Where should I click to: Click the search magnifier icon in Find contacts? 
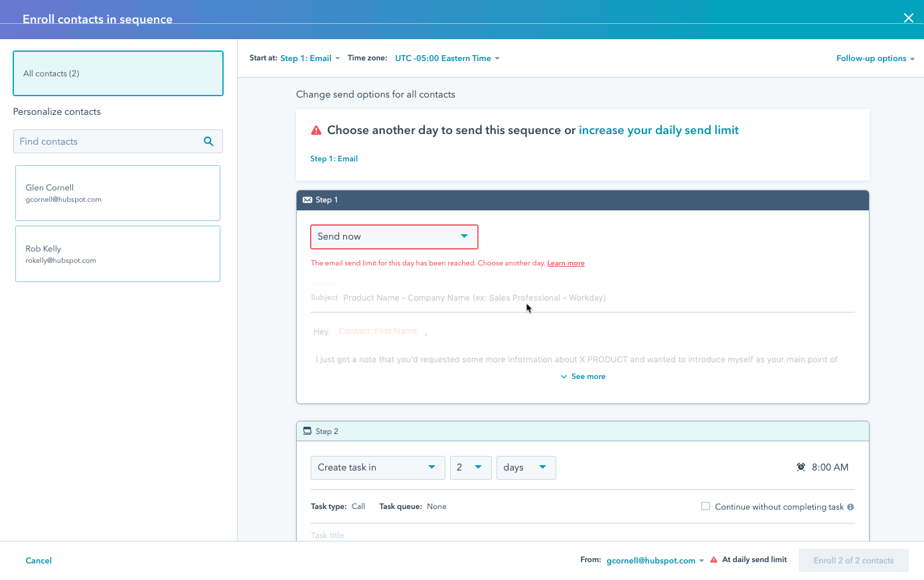(x=208, y=141)
